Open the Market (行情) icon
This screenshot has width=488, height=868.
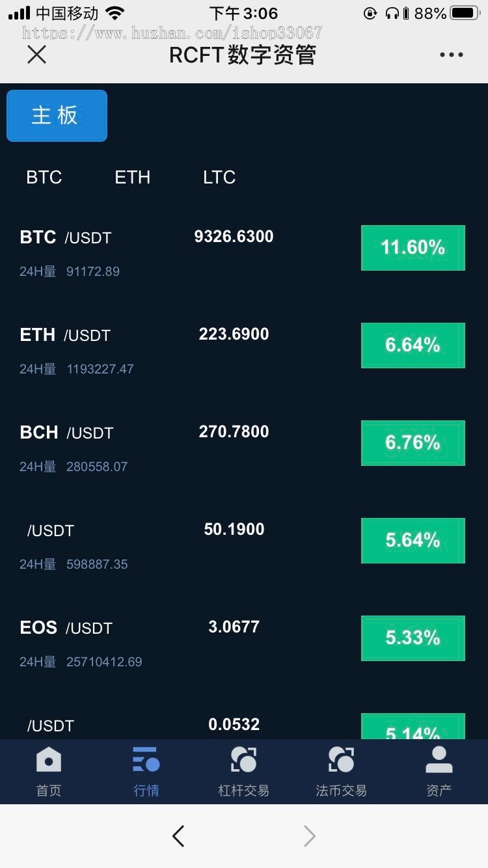146,760
